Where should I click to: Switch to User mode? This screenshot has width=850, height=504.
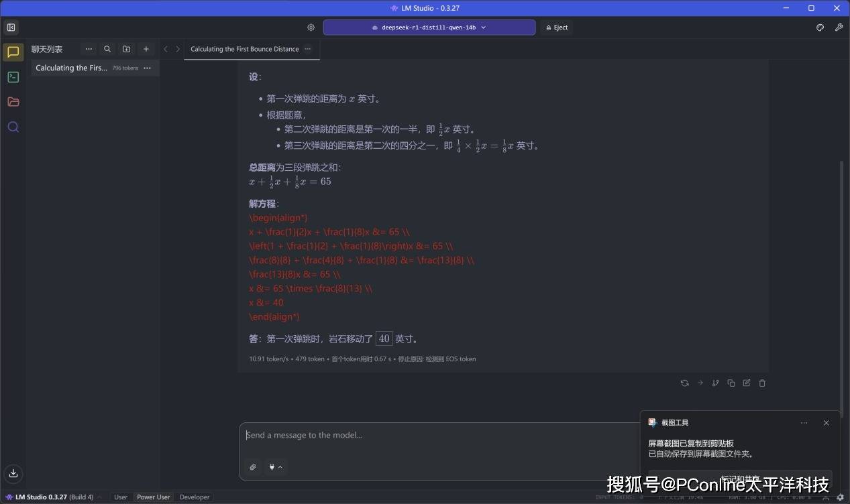[121, 497]
